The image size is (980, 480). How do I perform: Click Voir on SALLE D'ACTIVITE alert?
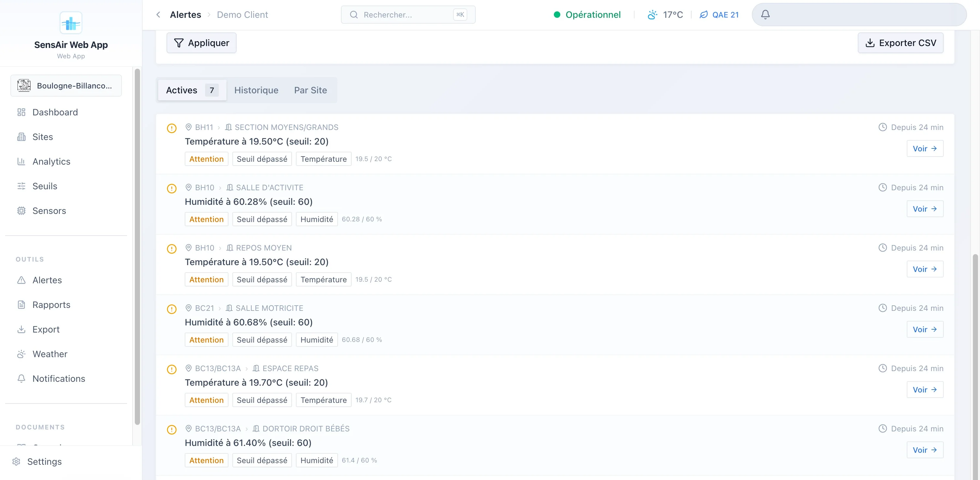pyautogui.click(x=925, y=209)
